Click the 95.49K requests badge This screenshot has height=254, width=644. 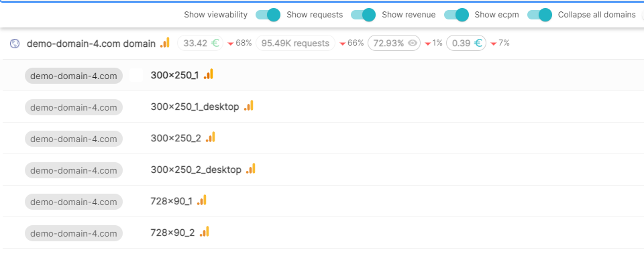(x=295, y=43)
